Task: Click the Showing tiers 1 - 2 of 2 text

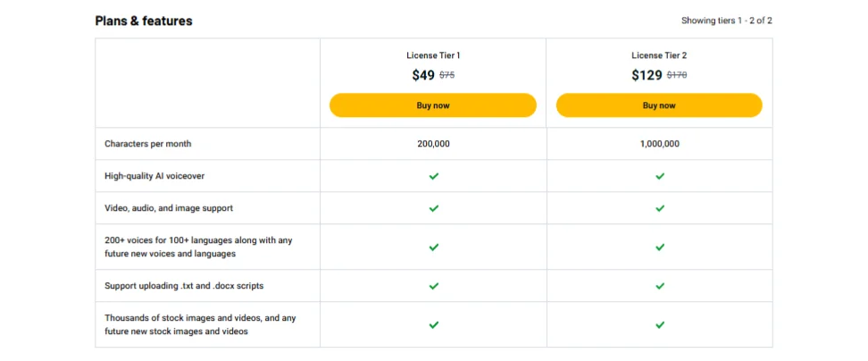Action: [726, 21]
